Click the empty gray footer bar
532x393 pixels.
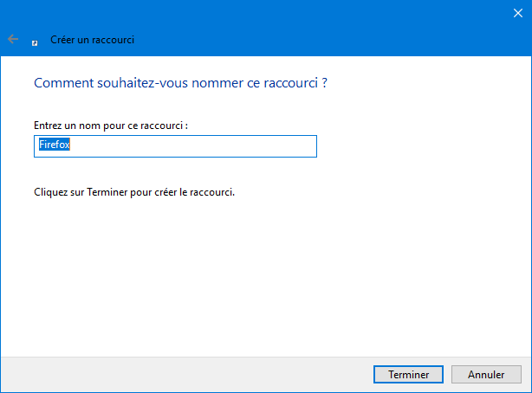pos(186,374)
